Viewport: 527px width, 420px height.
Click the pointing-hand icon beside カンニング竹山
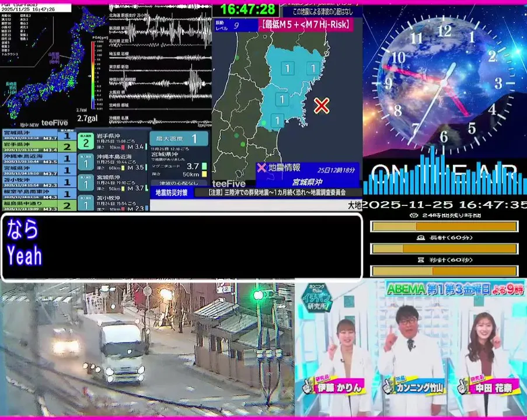click(389, 386)
